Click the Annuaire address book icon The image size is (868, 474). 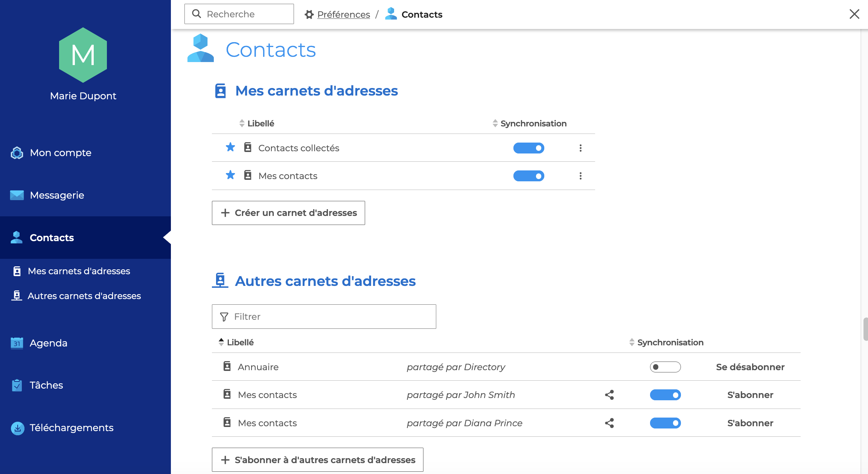click(227, 366)
